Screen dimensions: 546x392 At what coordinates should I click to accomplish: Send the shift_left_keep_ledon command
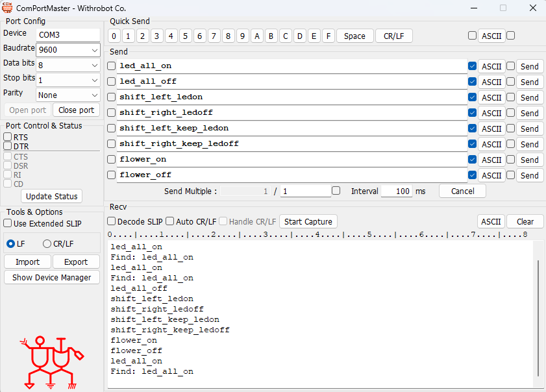point(530,129)
